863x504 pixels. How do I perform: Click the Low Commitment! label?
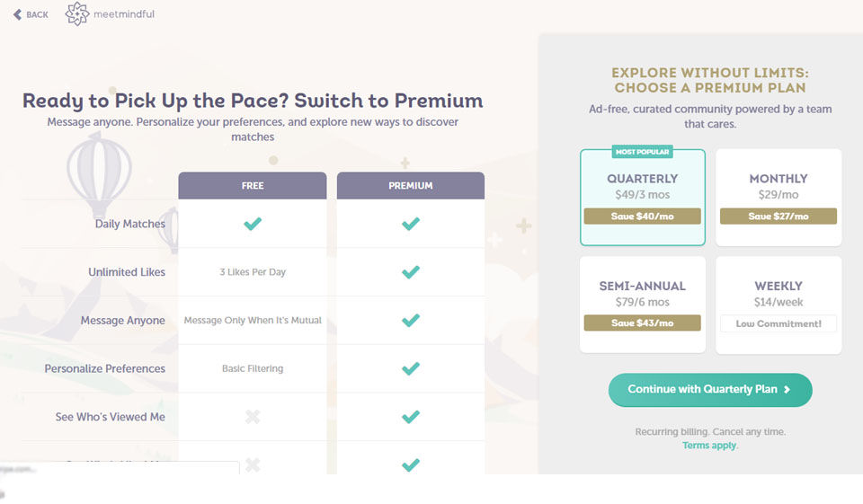[x=778, y=323]
